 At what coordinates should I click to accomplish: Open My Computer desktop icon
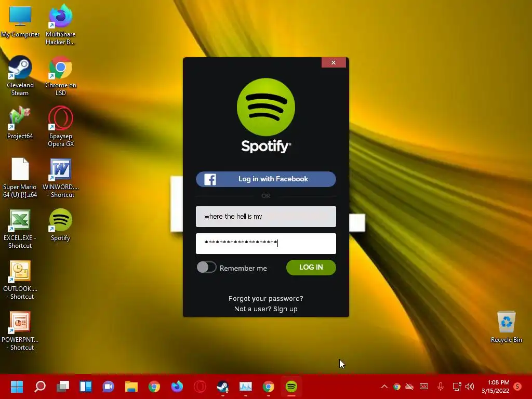20,21
